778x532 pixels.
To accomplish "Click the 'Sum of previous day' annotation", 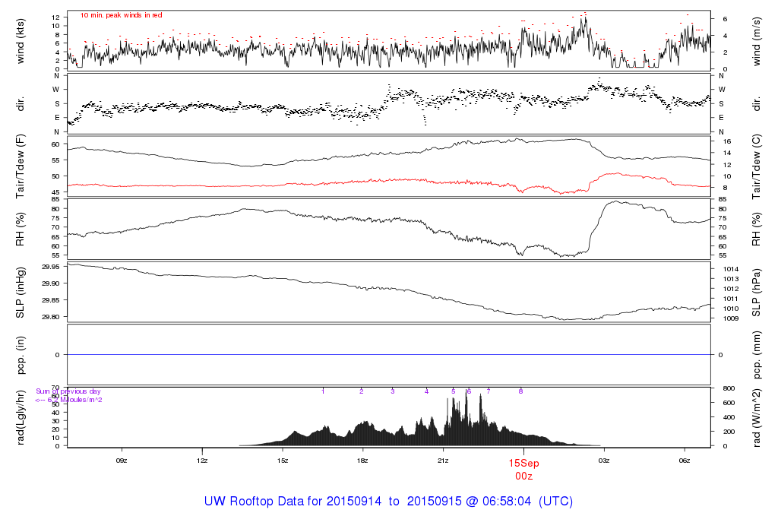I will click(x=68, y=391).
